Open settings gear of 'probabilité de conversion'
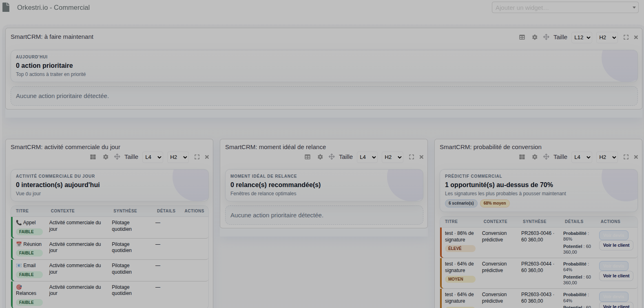 [535, 157]
